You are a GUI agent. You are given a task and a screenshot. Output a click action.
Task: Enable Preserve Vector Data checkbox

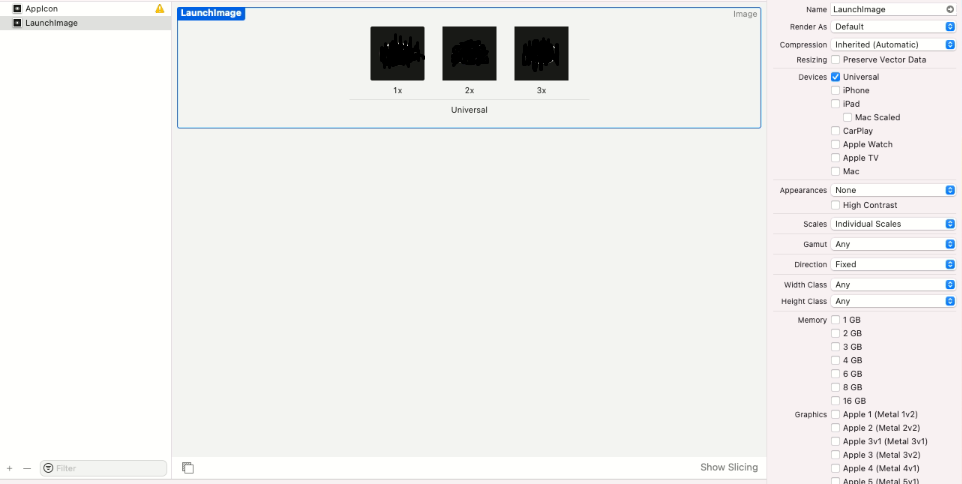(836, 60)
